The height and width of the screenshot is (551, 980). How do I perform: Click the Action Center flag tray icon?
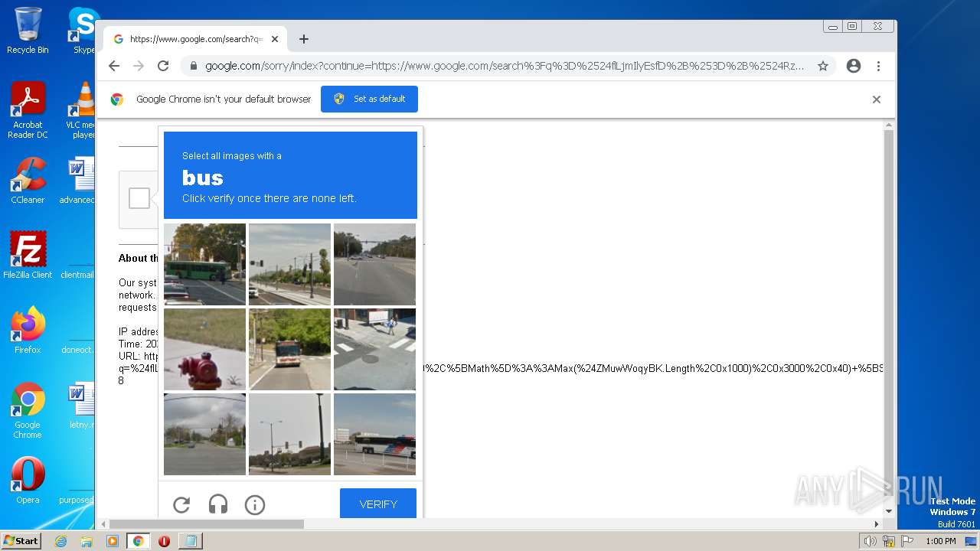coord(907,541)
